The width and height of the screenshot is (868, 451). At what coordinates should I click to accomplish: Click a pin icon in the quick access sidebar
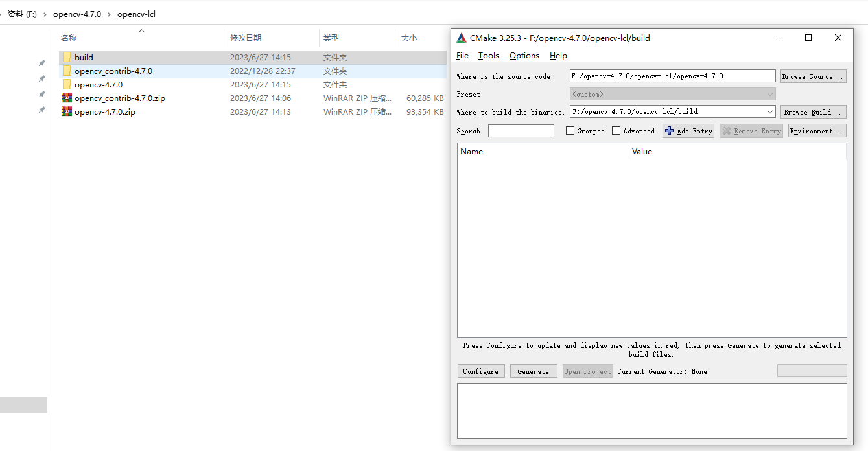(x=41, y=63)
